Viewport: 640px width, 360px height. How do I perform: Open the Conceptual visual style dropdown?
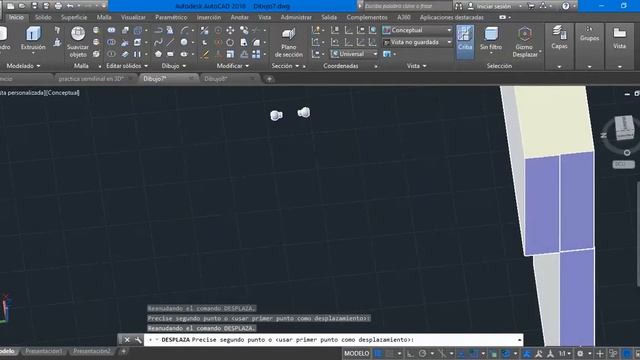click(x=417, y=30)
